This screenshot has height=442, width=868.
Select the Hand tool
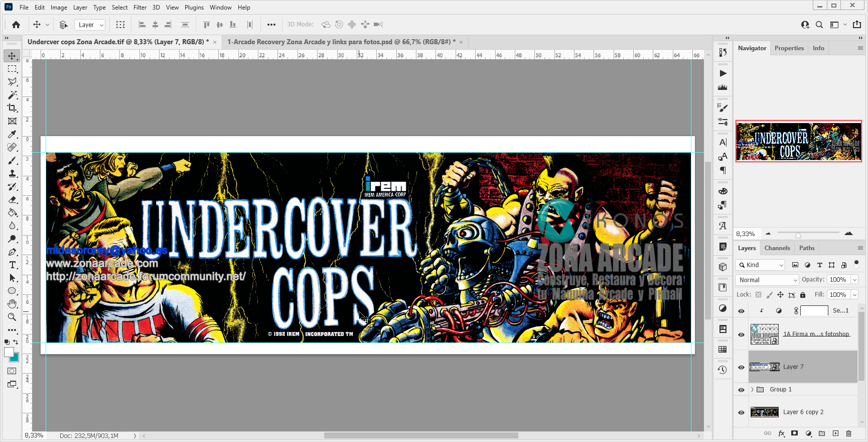(12, 304)
